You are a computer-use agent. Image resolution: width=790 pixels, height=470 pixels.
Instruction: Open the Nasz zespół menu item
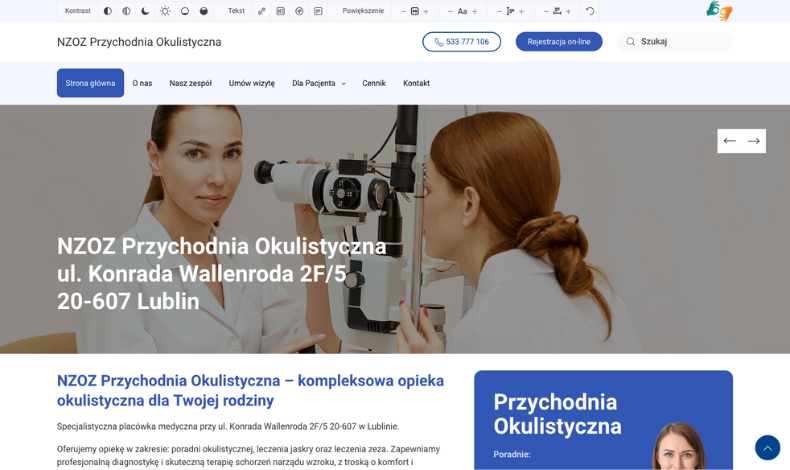coord(190,83)
